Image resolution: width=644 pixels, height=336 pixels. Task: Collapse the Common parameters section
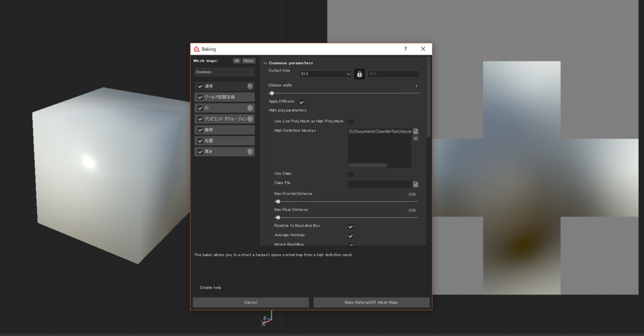pyautogui.click(x=265, y=64)
